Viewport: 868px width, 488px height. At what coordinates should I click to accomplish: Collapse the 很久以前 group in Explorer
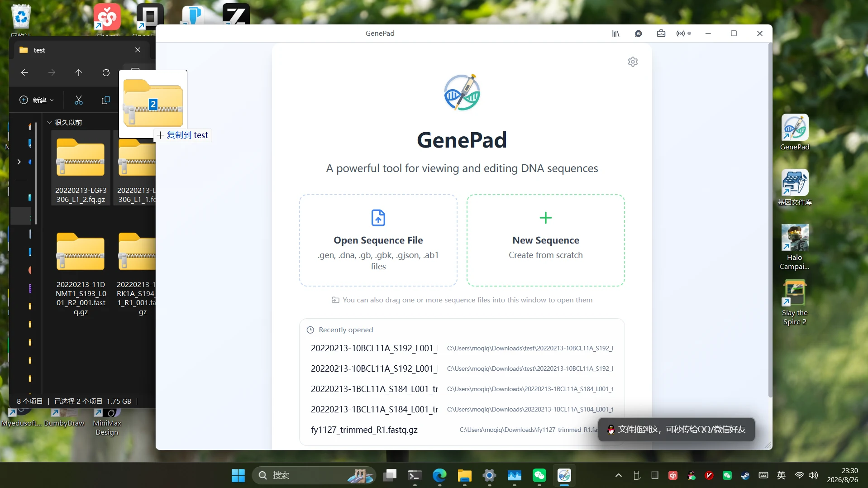(x=49, y=123)
